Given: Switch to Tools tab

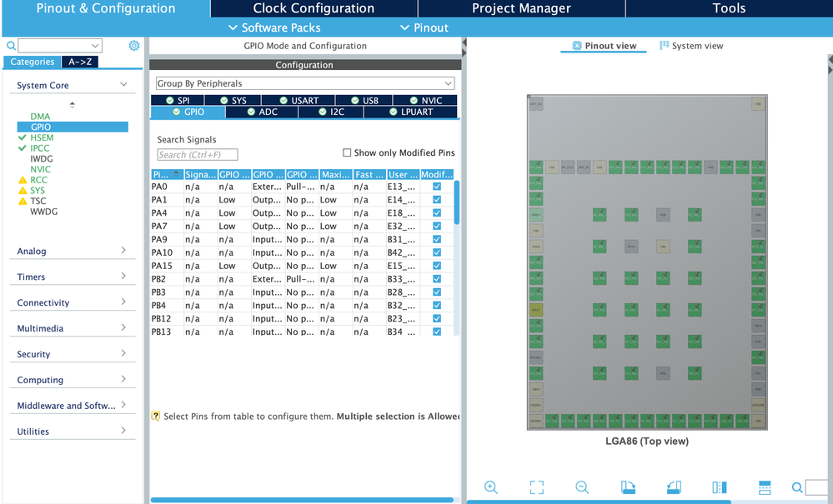Looking at the screenshot, I should point(730,8).
